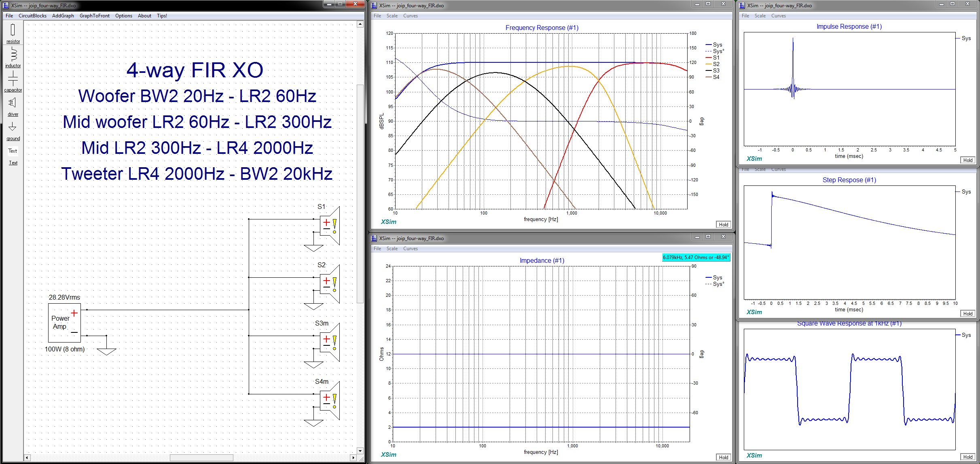Click Hold button in Square Wave Response graph
Screen dimensions: 980x464
pyautogui.click(x=968, y=457)
